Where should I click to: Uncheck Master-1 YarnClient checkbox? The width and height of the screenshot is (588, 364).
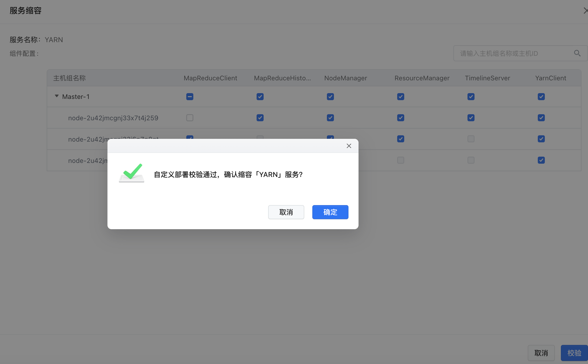(541, 97)
